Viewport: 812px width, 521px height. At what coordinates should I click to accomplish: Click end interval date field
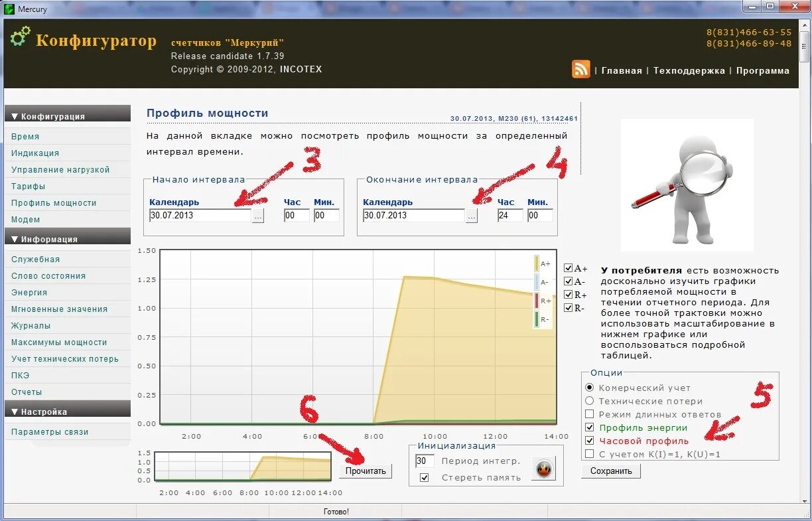coord(414,216)
